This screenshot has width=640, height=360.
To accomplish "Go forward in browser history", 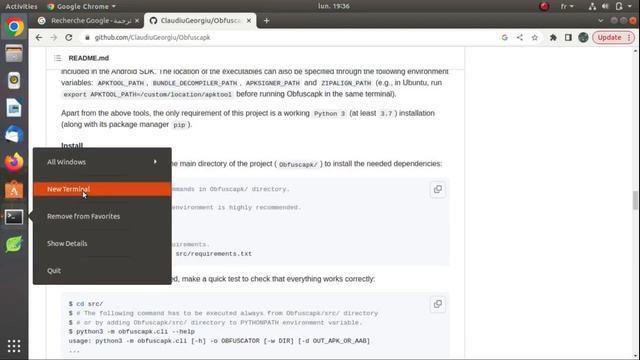I will (53, 38).
